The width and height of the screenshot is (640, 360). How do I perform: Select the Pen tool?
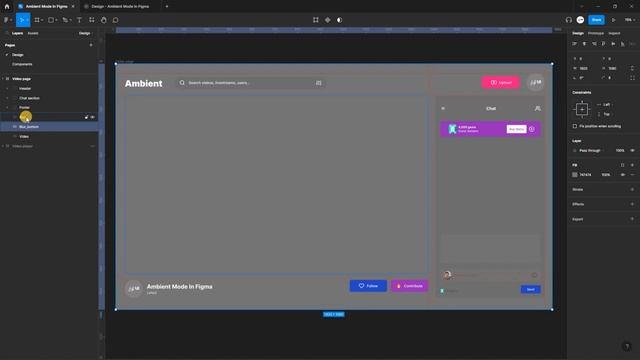click(66, 20)
